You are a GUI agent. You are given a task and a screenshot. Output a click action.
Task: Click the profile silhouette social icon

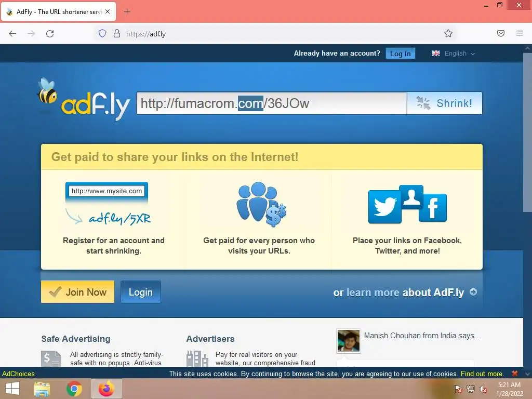point(411,197)
